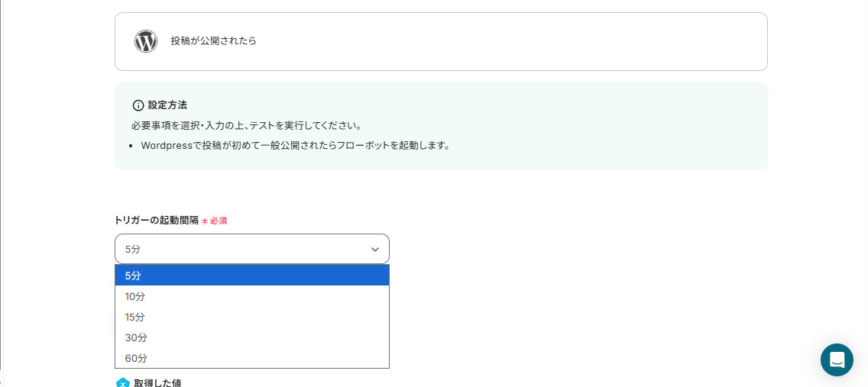The height and width of the screenshot is (387, 868).
Task: Click the Wordpressで投稿が初めて bullet text
Action: pos(295,145)
